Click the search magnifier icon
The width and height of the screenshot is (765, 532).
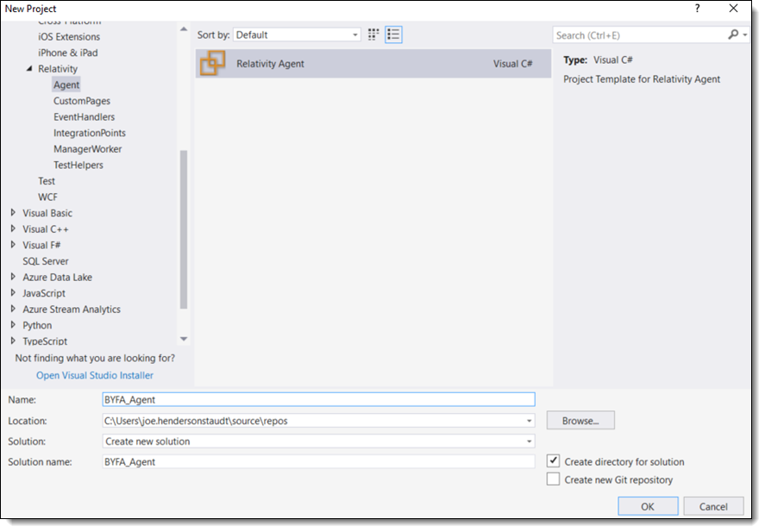click(733, 34)
